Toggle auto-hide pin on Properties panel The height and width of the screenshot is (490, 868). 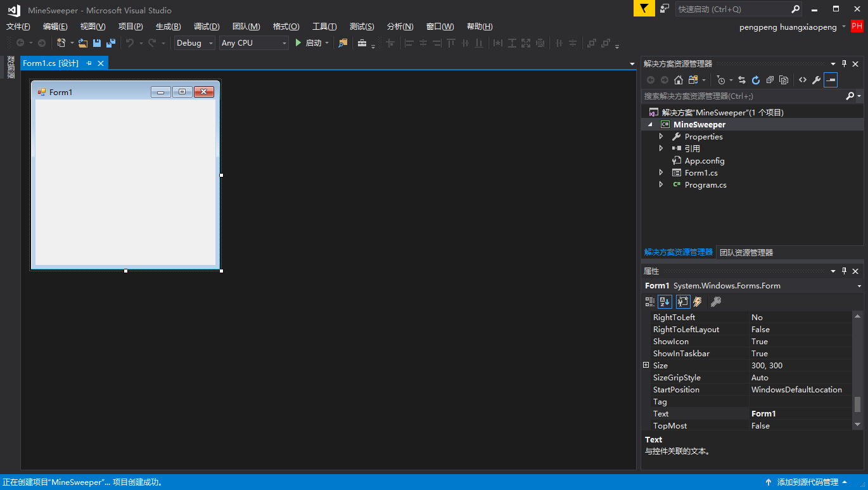pyautogui.click(x=844, y=271)
